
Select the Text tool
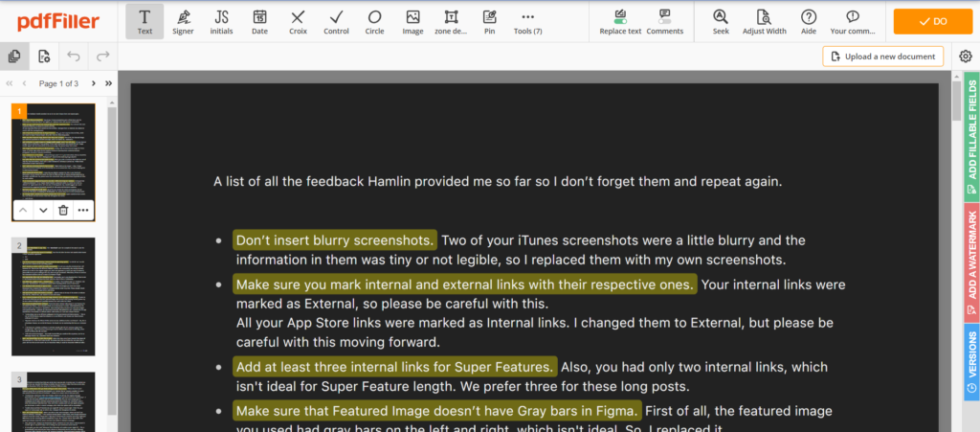pyautogui.click(x=145, y=21)
